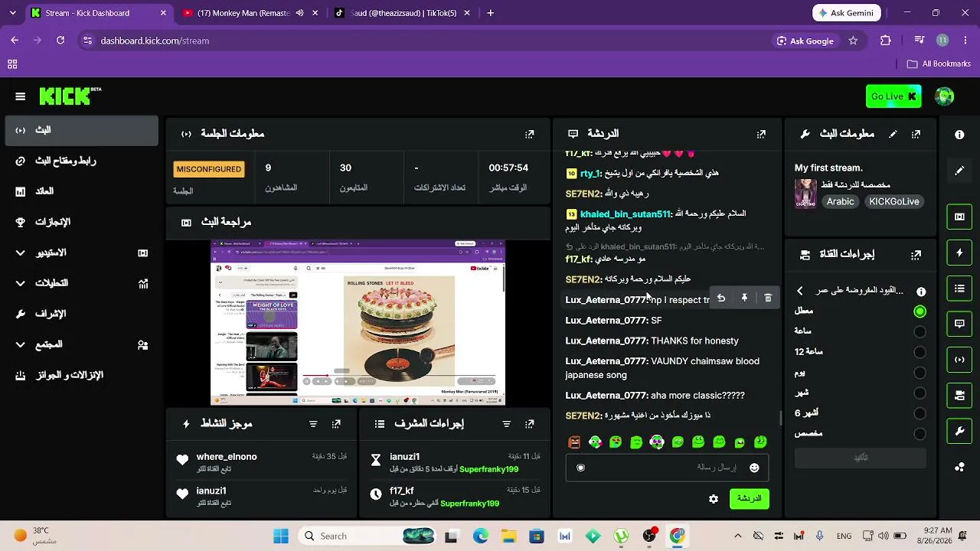Open chat settings gear icon
Image resolution: width=980 pixels, height=551 pixels.
(x=714, y=499)
